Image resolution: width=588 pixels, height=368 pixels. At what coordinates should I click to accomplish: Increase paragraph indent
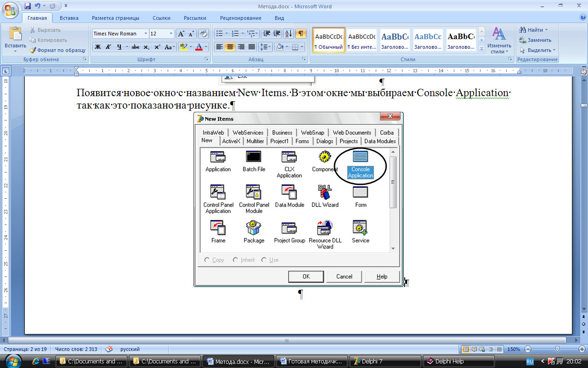tap(277, 34)
